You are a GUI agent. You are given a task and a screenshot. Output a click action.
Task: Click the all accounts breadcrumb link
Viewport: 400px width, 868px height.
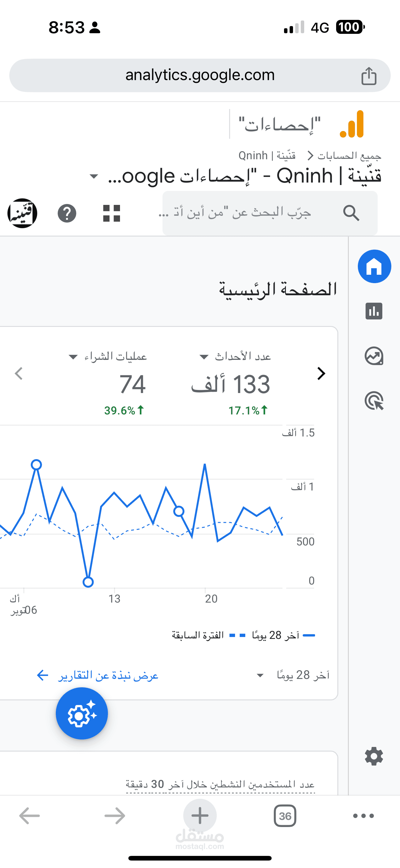(349, 156)
